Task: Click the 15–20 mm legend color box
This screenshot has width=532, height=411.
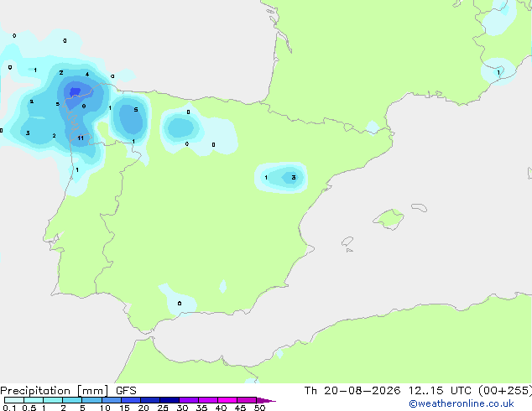Action: click(x=131, y=400)
